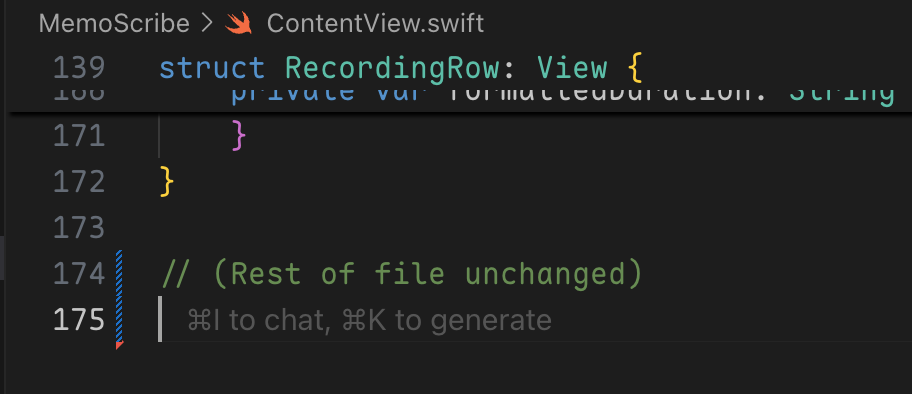
Task: Select line number 171 in gutter
Action: coord(79,136)
